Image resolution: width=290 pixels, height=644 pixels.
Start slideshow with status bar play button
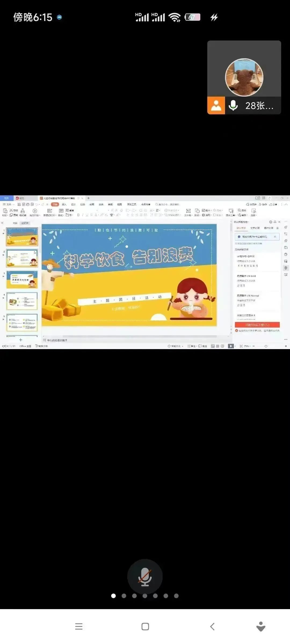pyautogui.click(x=230, y=346)
